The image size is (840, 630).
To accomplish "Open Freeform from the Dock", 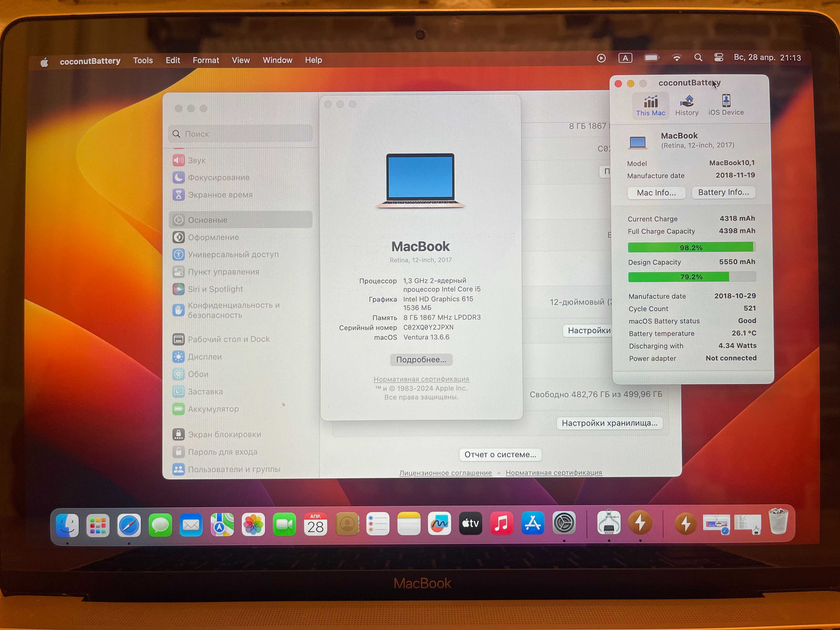I will [440, 523].
